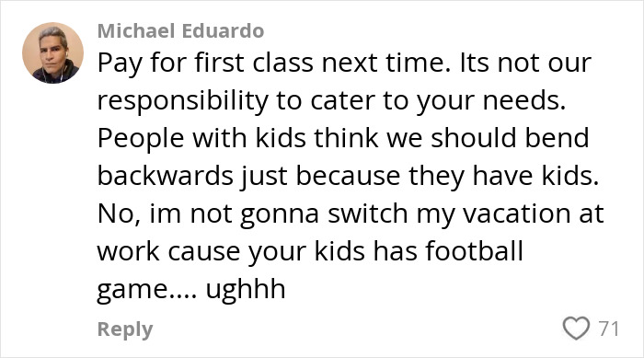
Task: Click the line starting 'backwards just because'
Action: pos(348,177)
